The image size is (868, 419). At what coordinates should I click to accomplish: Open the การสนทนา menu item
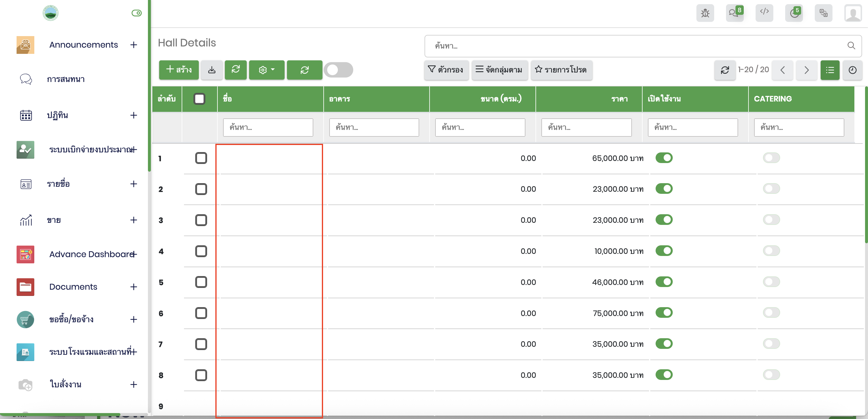66,79
